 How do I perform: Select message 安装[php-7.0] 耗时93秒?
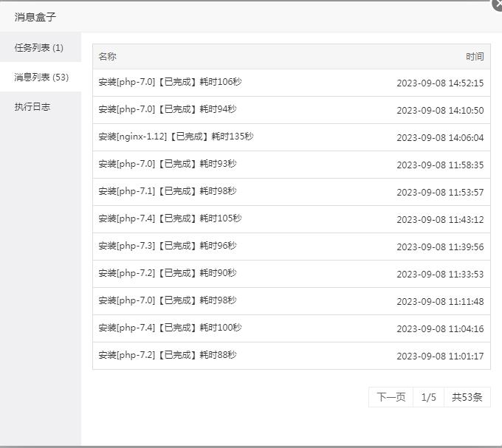click(x=168, y=164)
